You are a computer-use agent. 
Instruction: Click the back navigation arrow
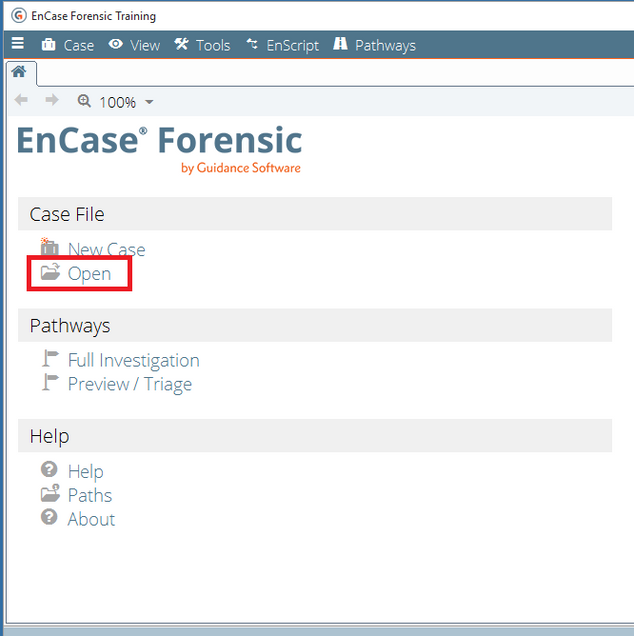coord(21,101)
